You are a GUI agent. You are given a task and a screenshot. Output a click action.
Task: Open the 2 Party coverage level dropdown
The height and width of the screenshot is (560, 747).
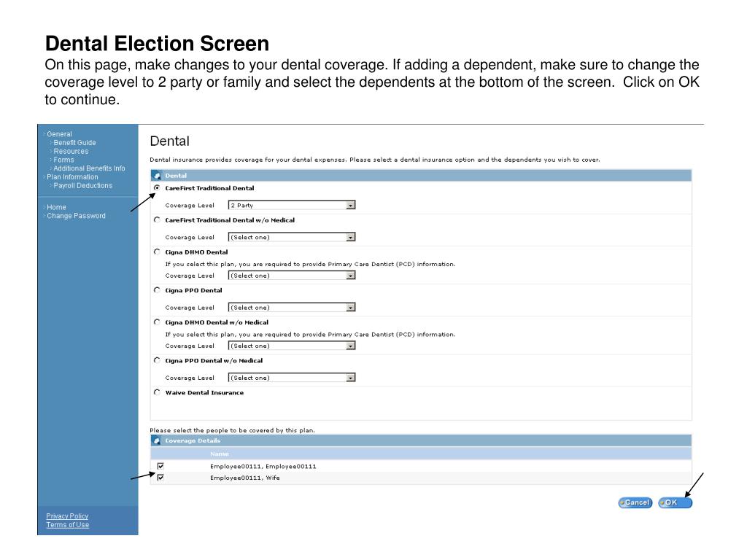coord(291,206)
